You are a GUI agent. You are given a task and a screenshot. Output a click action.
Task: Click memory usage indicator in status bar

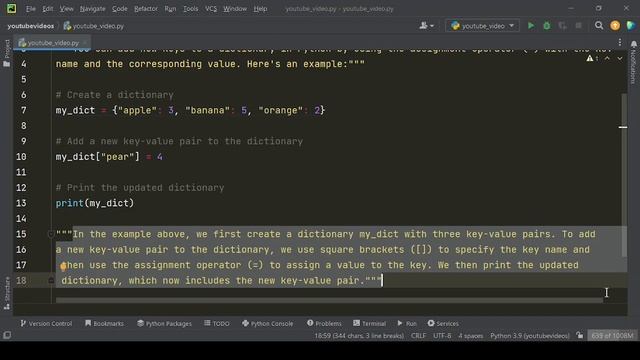612,336
